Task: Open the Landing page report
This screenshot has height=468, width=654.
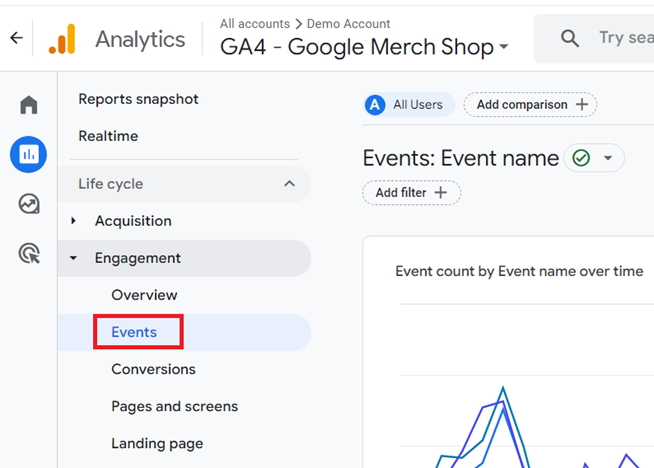Action: 157,443
